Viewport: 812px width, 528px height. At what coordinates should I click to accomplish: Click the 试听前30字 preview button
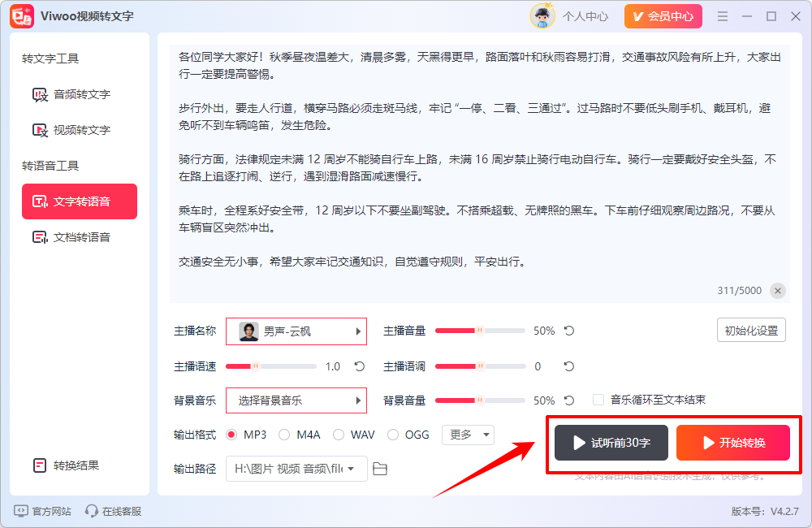[x=611, y=443]
